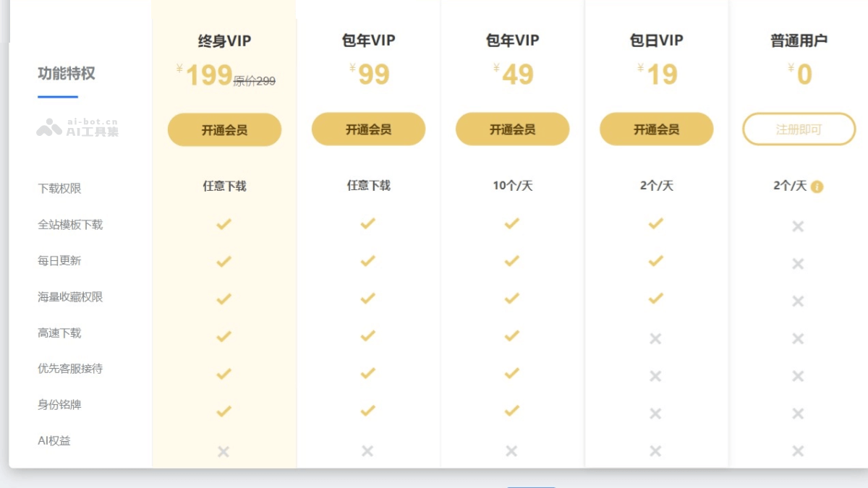
Task: Click the 终身VIP cross for AI权益
Action: point(224,451)
